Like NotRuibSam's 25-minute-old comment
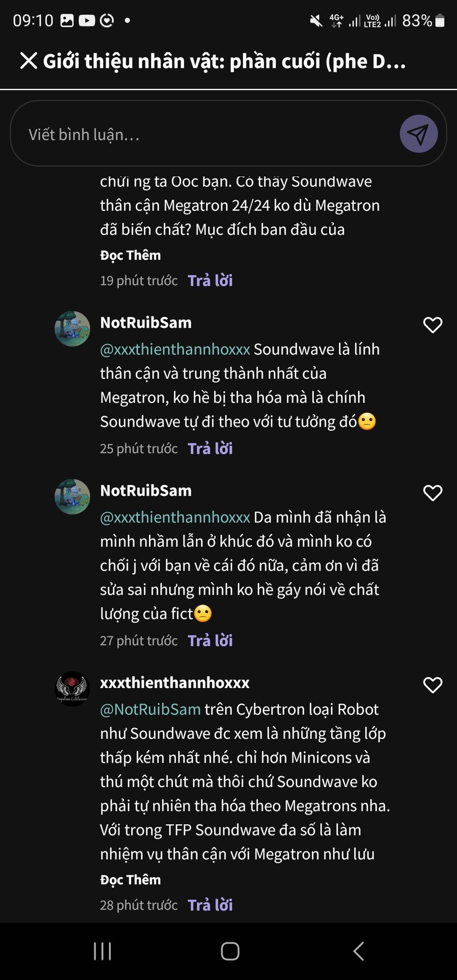Viewport: 457px width, 980px height. 432,325
